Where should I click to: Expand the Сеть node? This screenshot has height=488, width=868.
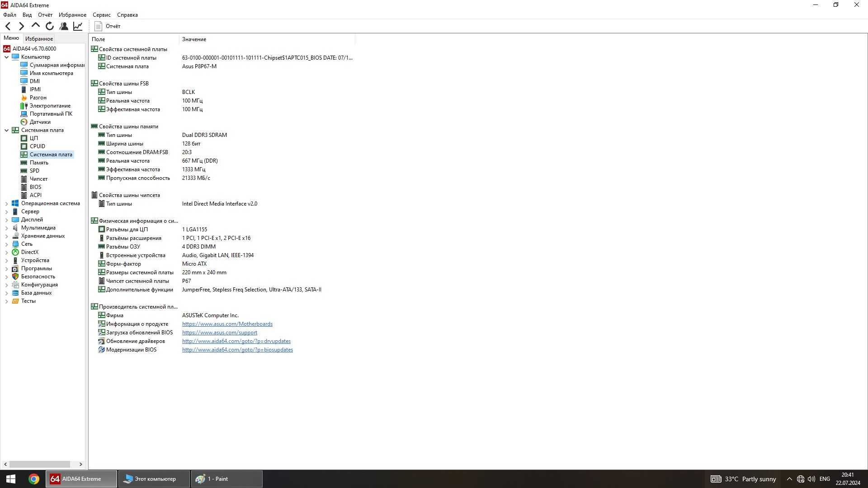pos(6,244)
